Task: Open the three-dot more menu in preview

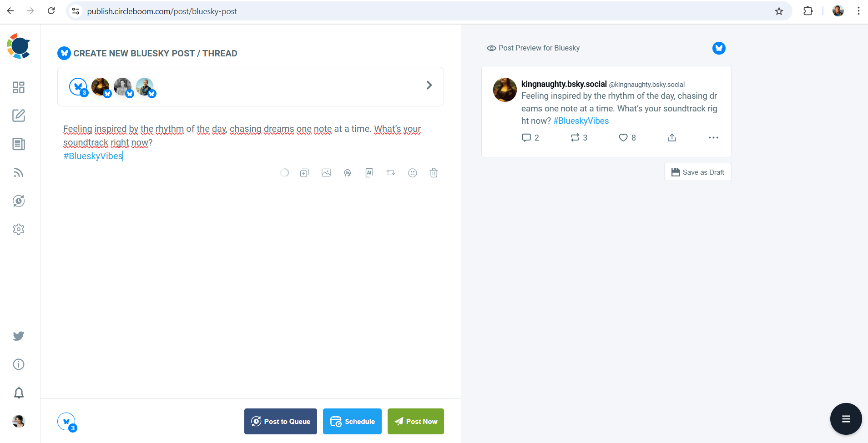Action: click(713, 137)
